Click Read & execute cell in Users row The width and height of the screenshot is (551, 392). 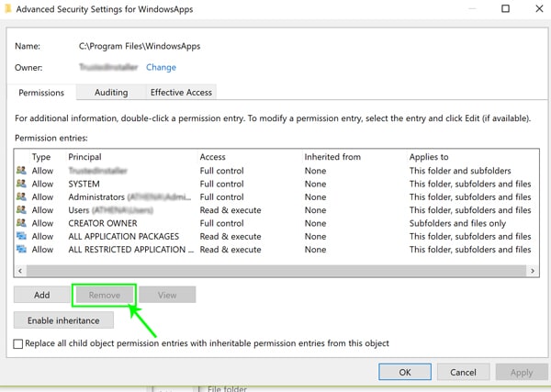(231, 210)
